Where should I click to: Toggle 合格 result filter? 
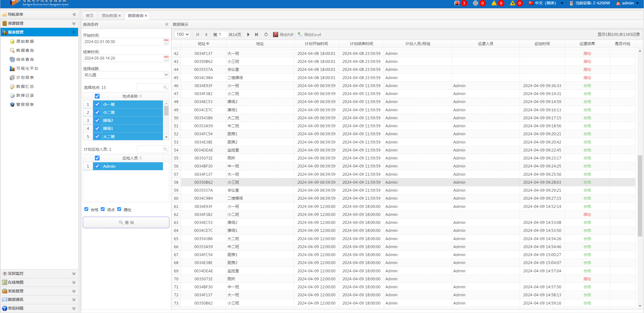coord(86,209)
